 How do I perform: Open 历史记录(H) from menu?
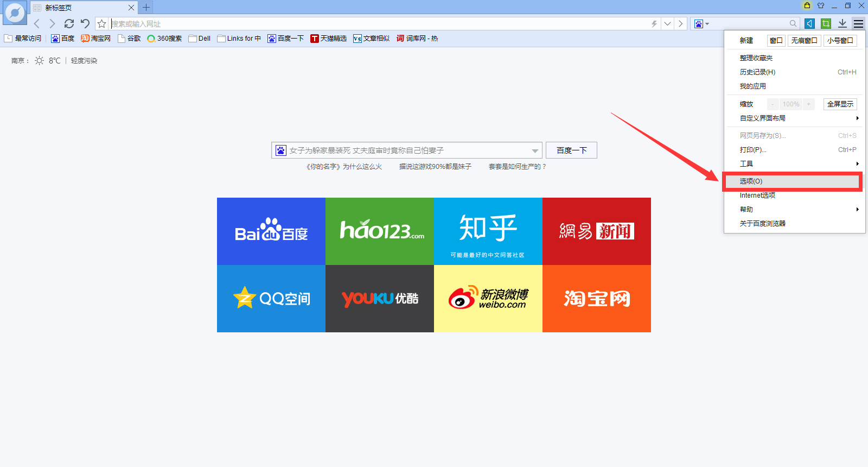(795, 72)
